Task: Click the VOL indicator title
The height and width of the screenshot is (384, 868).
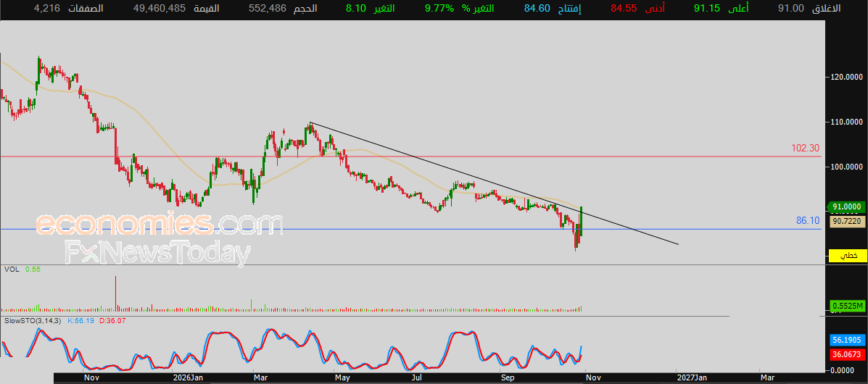Action: pos(11,269)
